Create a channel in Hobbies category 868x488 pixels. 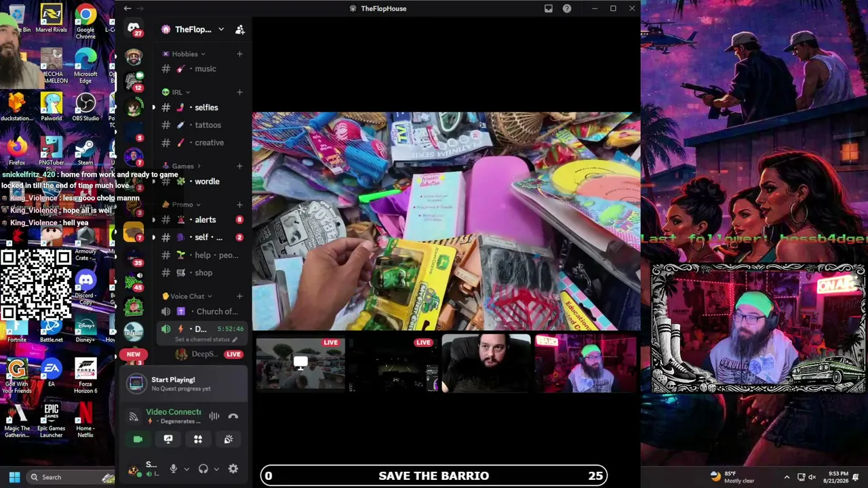pos(239,54)
